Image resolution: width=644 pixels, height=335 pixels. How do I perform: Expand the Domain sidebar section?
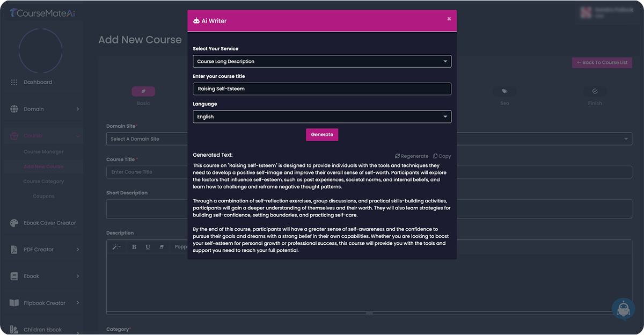(34, 108)
